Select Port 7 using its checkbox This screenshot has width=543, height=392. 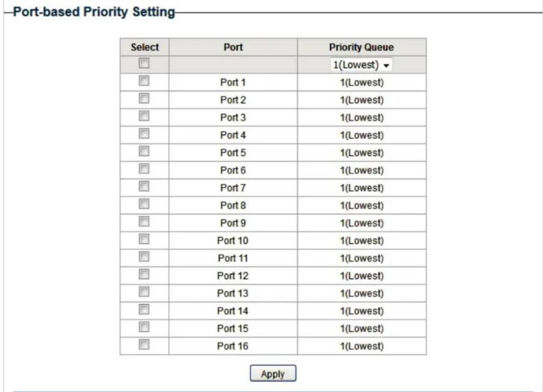(144, 186)
